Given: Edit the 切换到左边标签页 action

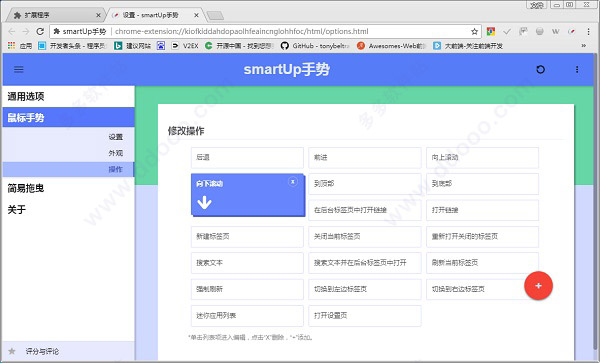Looking at the screenshot, I should (x=365, y=289).
